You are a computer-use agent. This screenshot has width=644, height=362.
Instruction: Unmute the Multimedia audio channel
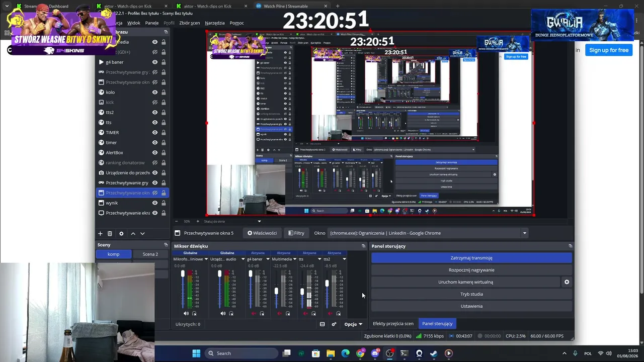[x=279, y=314]
